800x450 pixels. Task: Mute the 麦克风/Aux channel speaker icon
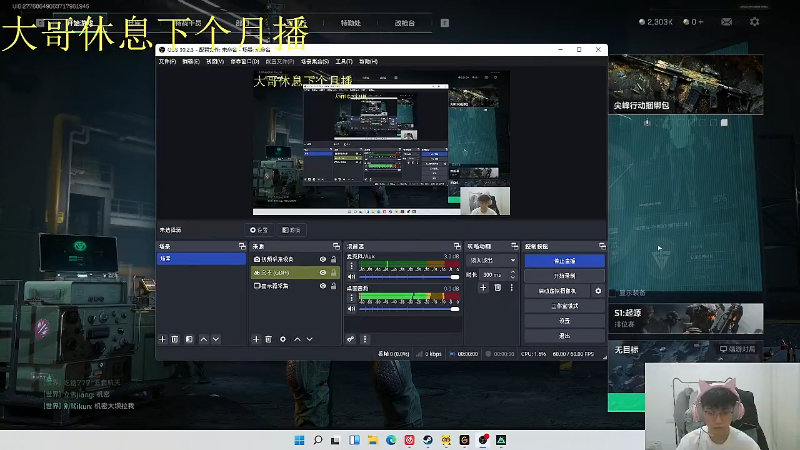(351, 277)
